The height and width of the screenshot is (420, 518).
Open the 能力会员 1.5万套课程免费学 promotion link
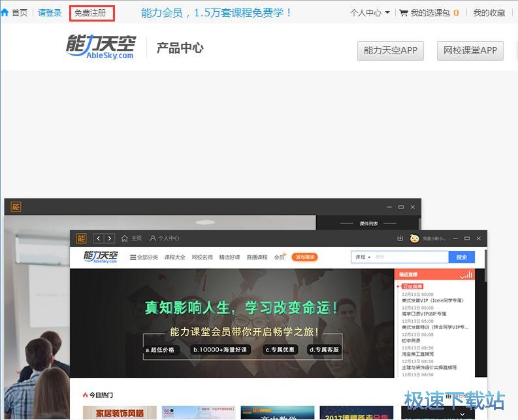click(216, 13)
